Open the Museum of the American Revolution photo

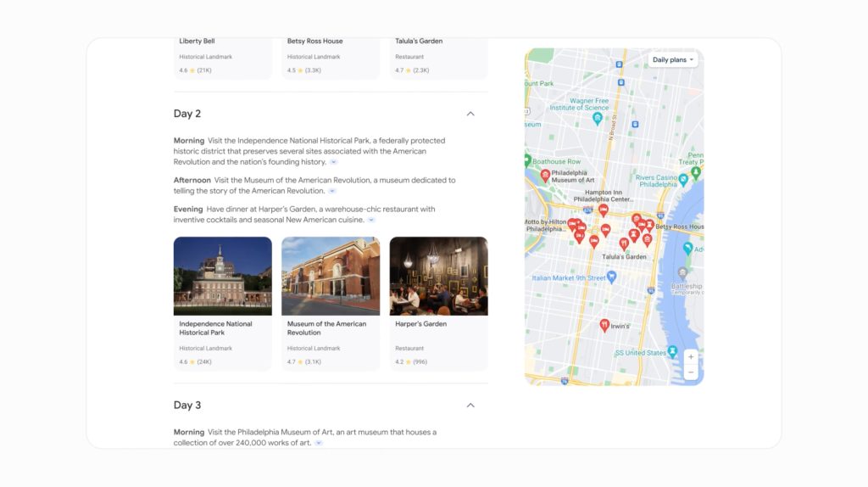tap(331, 276)
